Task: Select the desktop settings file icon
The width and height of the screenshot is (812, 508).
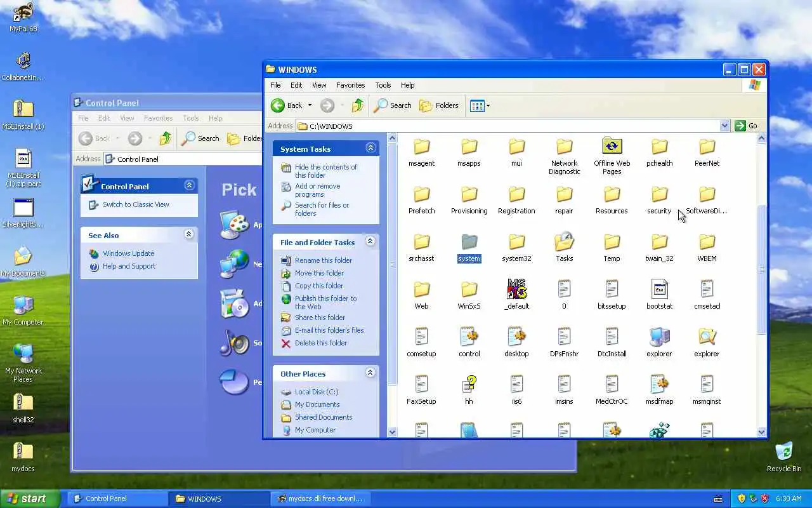Action: point(516,338)
